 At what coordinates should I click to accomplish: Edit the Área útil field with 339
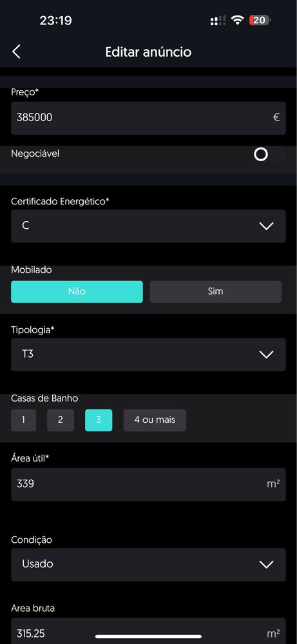(148, 484)
